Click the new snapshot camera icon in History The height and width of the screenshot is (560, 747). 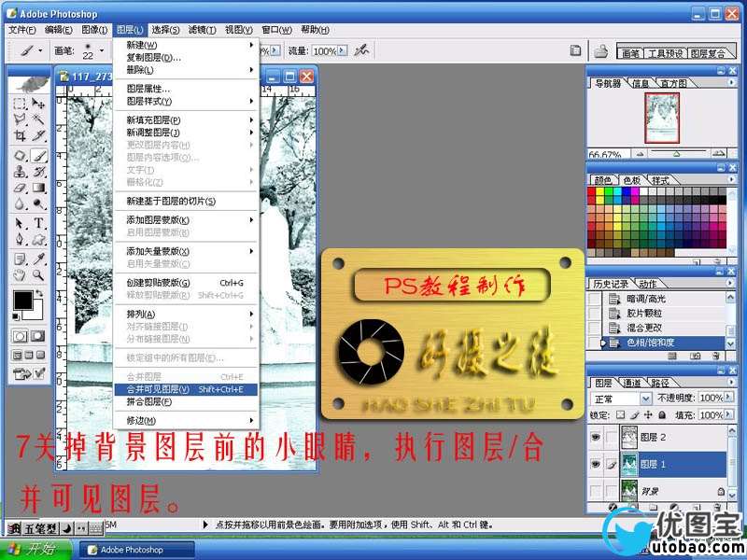[x=695, y=356]
